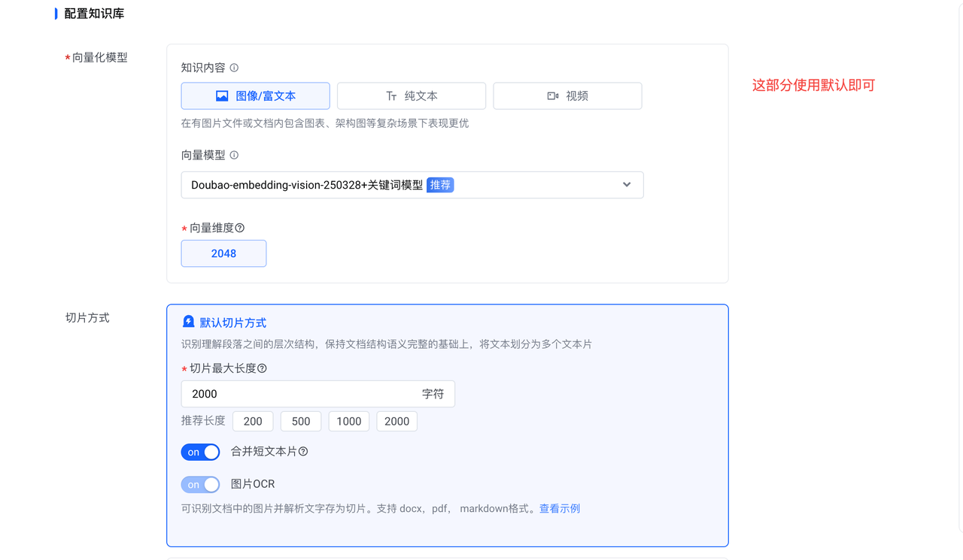This screenshot has width=963, height=560.
Task: Open the 查看示例 link
Action: point(560,509)
